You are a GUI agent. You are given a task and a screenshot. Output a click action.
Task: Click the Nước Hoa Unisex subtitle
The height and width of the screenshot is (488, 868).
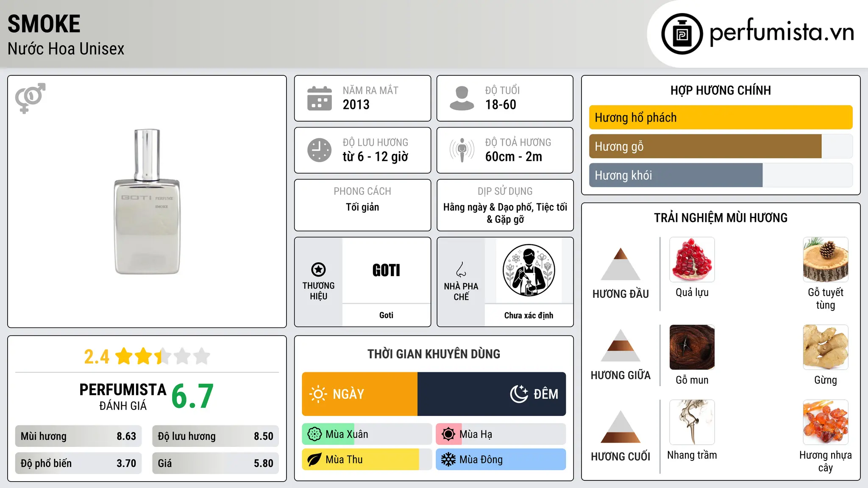66,49
